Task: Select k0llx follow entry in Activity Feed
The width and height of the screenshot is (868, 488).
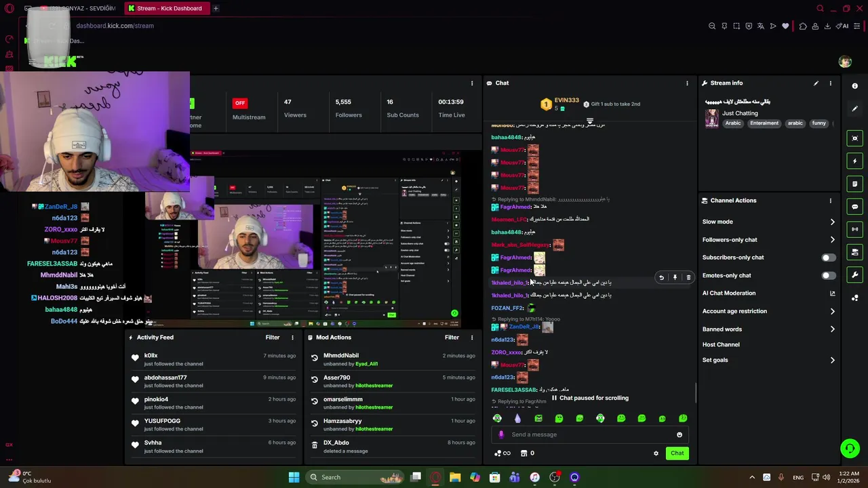Action: [214, 359]
